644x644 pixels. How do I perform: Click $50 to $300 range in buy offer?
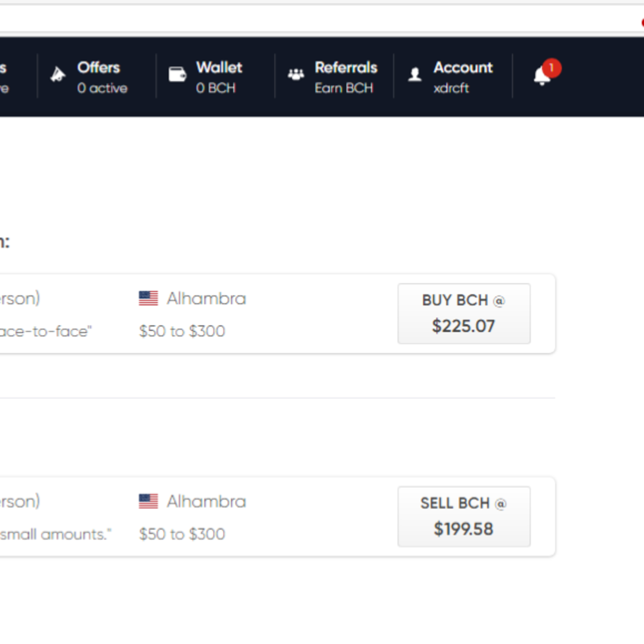182,331
